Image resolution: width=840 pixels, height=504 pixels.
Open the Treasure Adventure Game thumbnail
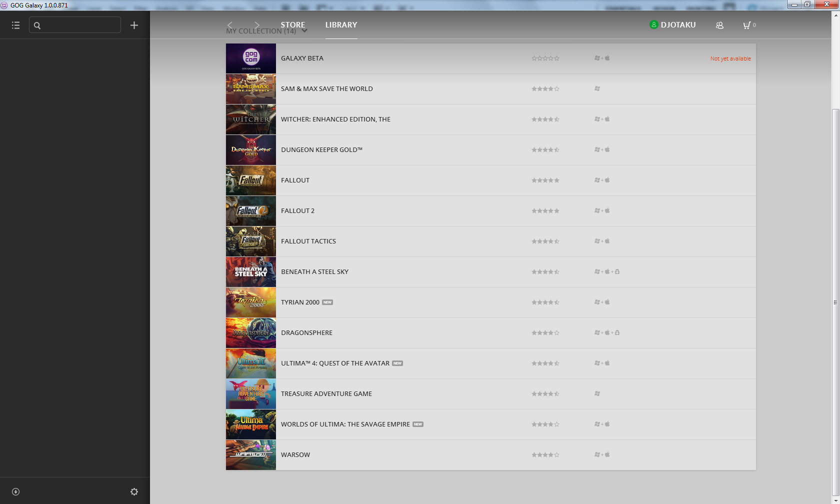[251, 394]
